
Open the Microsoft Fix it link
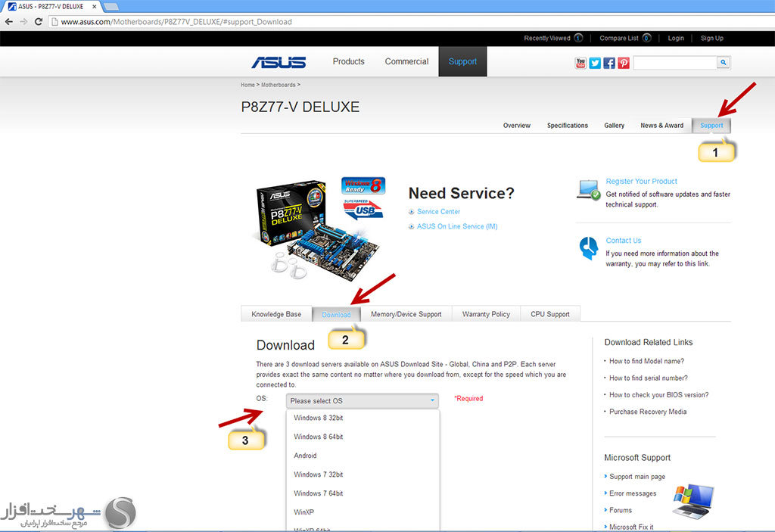631,527
